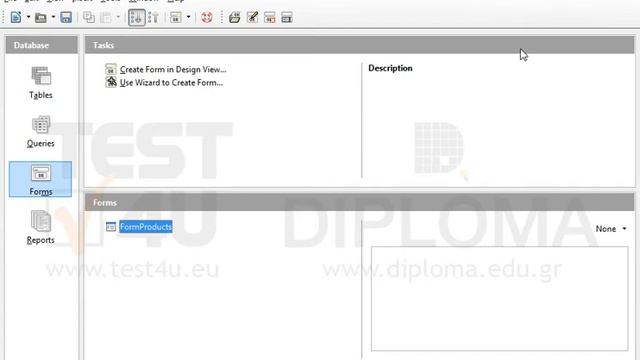
Task: Toggle Sort Ascending in the toolbar
Action: tap(136, 17)
